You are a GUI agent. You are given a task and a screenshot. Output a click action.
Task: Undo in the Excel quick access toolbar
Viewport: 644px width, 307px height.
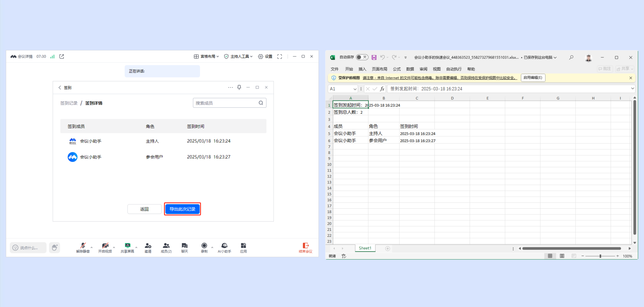click(x=382, y=57)
